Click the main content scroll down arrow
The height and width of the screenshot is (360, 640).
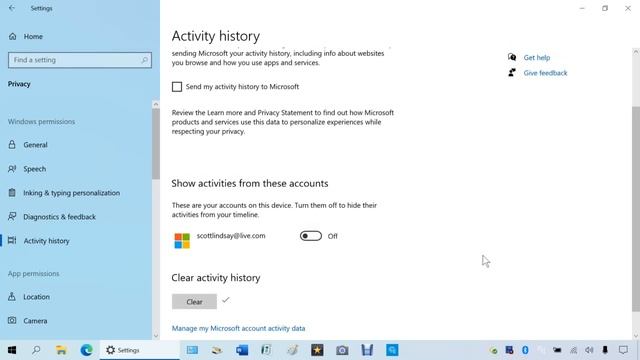coord(636,336)
